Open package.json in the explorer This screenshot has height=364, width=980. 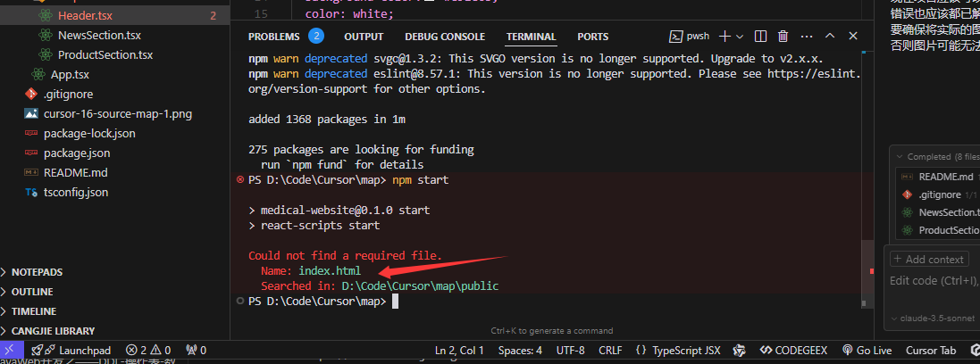point(77,153)
